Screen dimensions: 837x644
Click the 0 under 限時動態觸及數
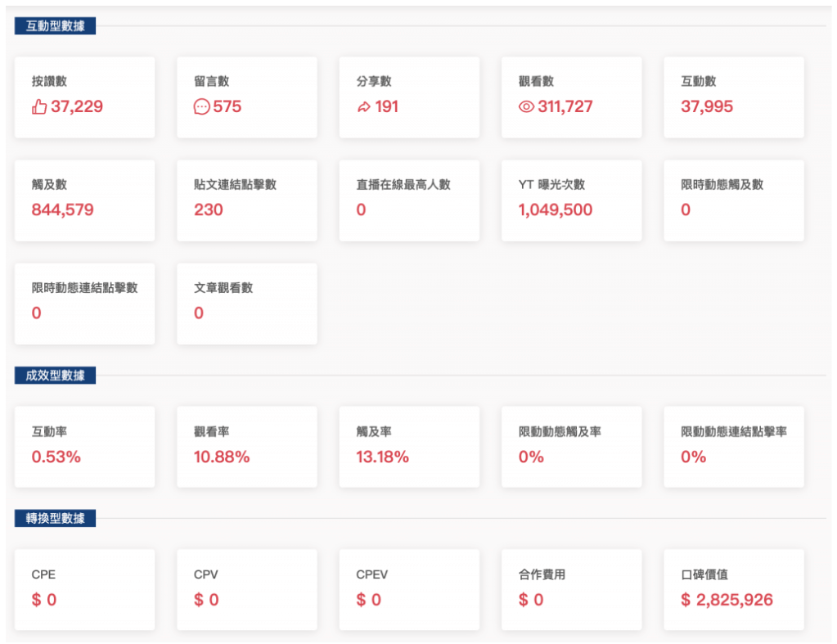(x=686, y=209)
